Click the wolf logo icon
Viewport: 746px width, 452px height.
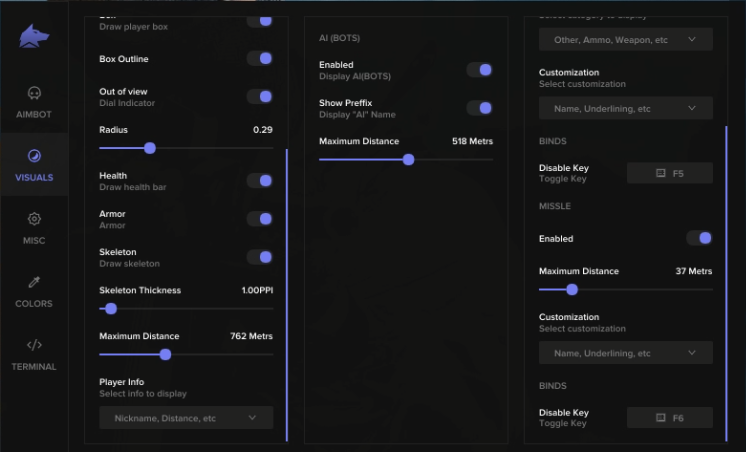point(34,36)
